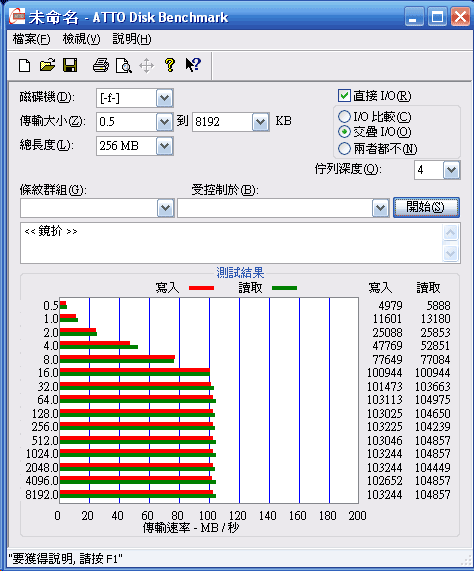Click the status bar F1 help text
Screen dimensions: 474x571
pos(65,559)
